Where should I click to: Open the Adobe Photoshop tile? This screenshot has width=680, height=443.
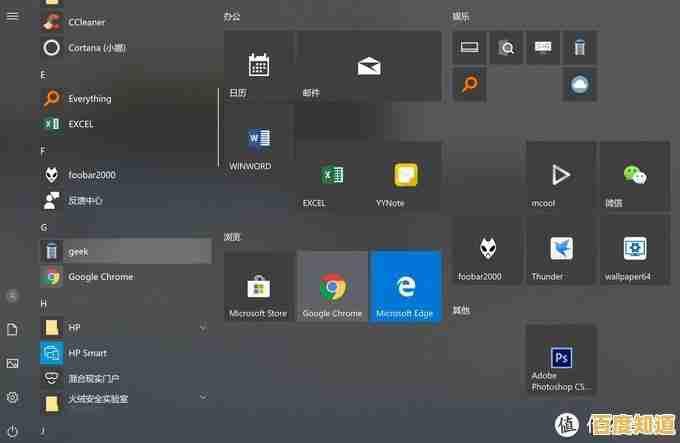click(x=561, y=359)
